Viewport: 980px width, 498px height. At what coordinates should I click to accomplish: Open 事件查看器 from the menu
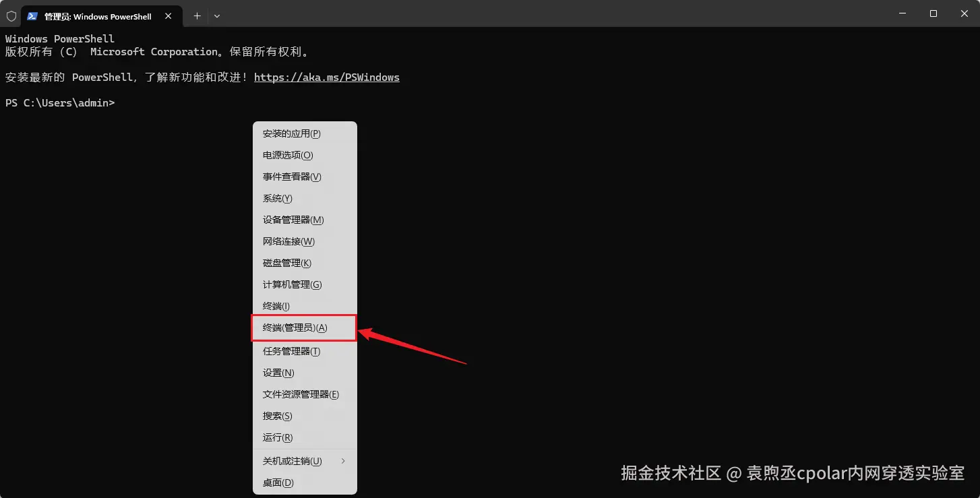coord(290,177)
